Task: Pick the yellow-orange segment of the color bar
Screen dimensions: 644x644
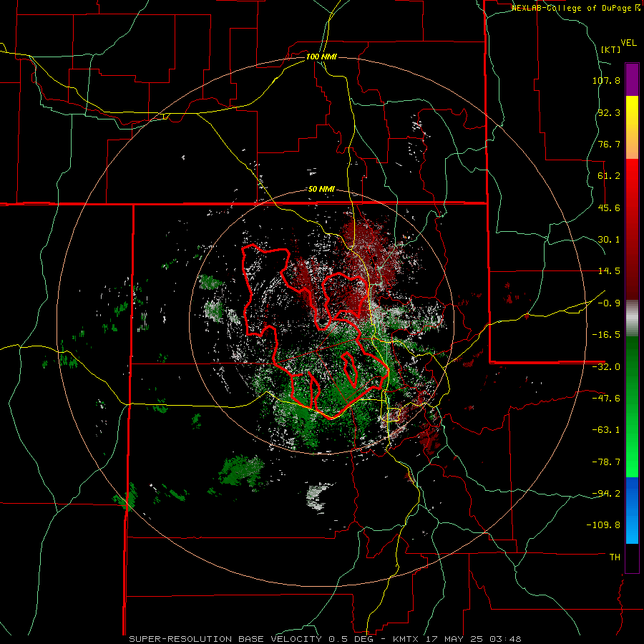Action: coord(632,127)
